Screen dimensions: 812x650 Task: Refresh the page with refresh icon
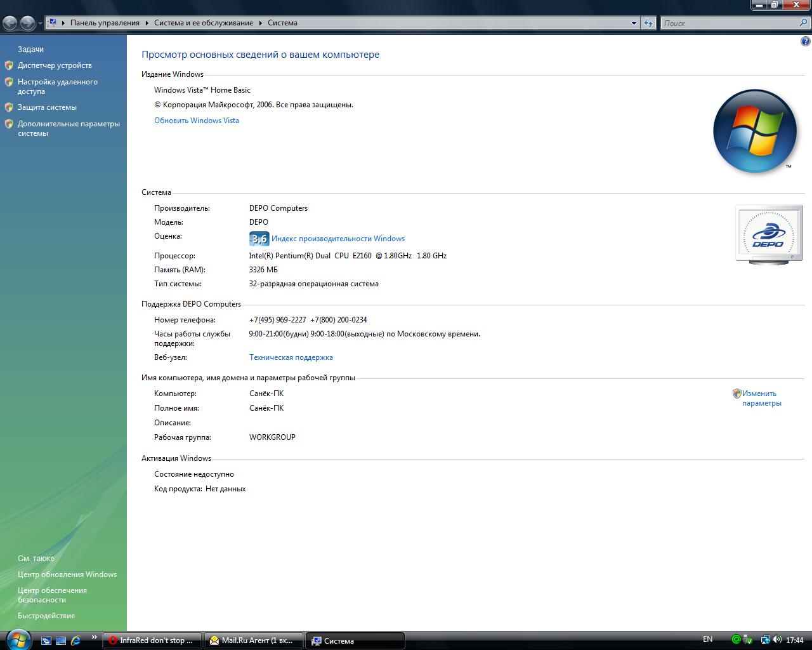click(648, 23)
